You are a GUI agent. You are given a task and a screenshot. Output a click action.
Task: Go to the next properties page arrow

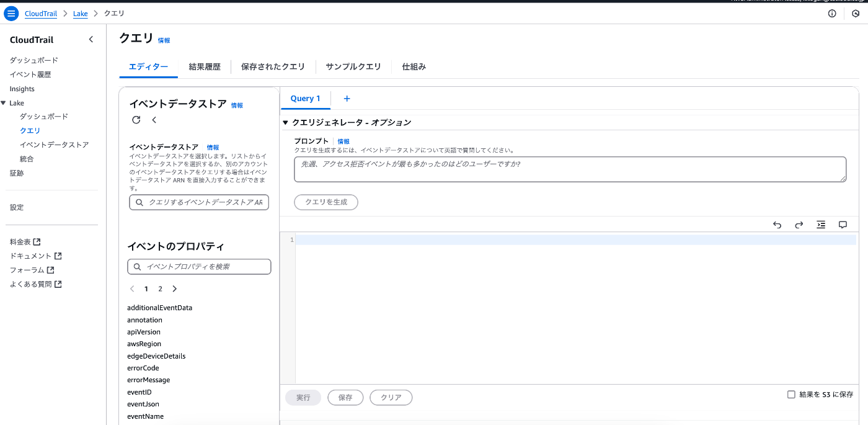click(174, 289)
